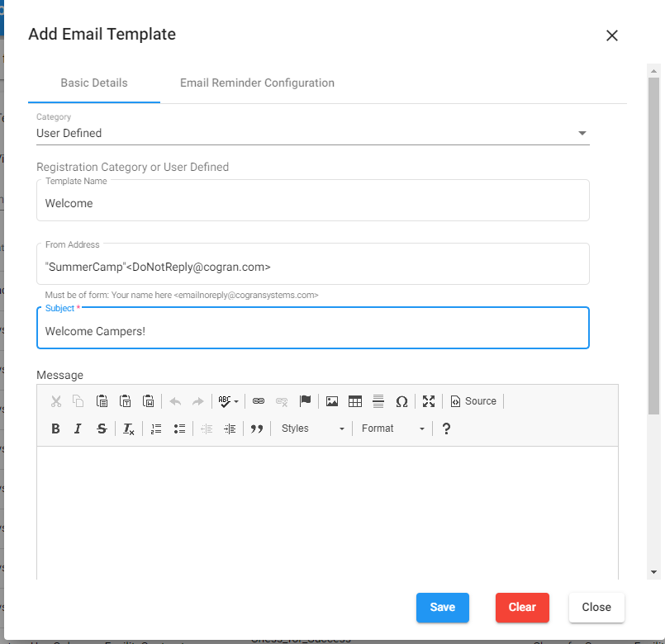Click the Subject input field
665x644 pixels.
313,328
